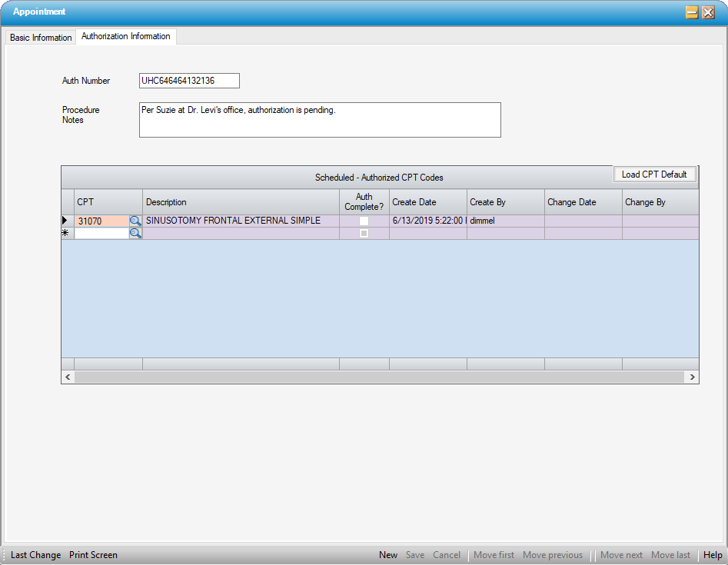Click into the Auth Number field
Image resolution: width=728 pixels, height=565 pixels.
pyautogui.click(x=189, y=81)
